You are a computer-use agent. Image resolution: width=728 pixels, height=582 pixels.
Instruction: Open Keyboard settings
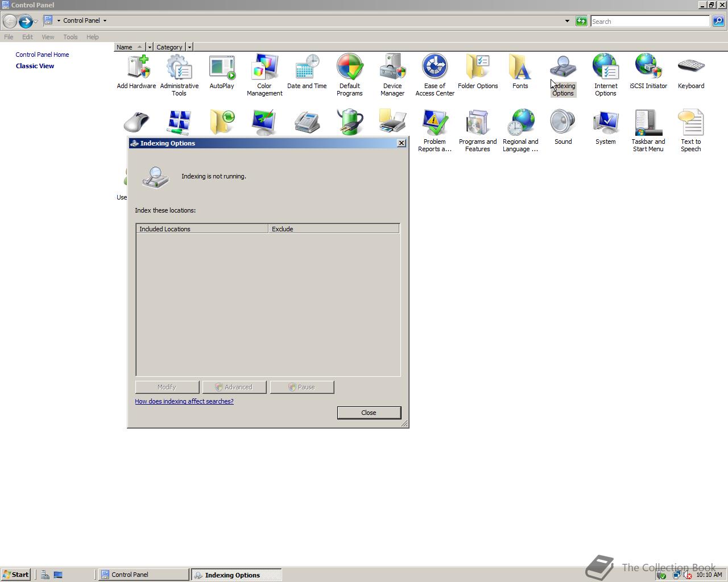691,72
